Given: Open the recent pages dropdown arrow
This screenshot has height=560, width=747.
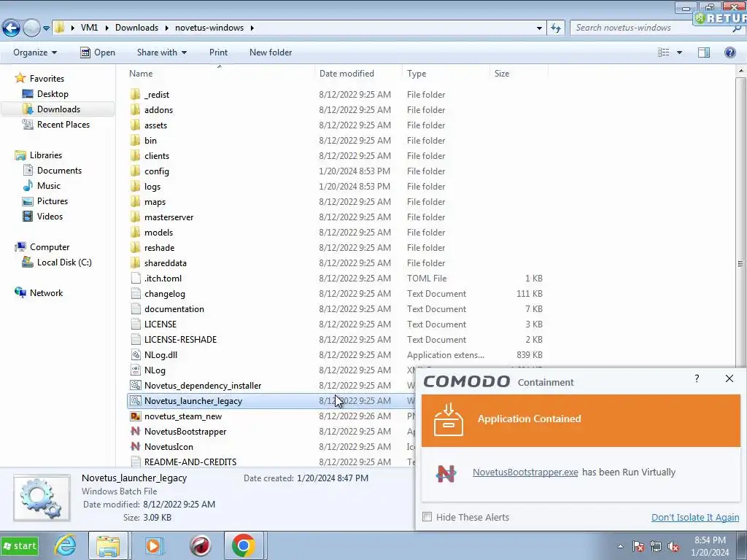Looking at the screenshot, I should (46, 28).
